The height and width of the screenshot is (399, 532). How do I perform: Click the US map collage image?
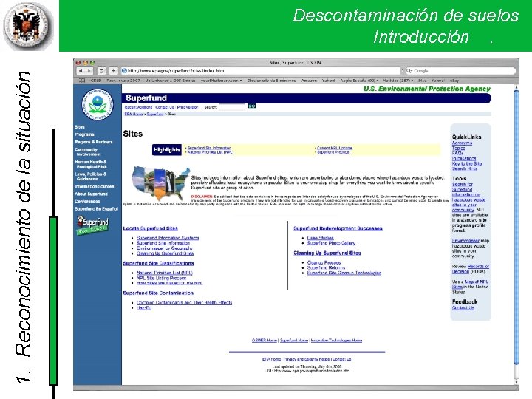[161, 183]
